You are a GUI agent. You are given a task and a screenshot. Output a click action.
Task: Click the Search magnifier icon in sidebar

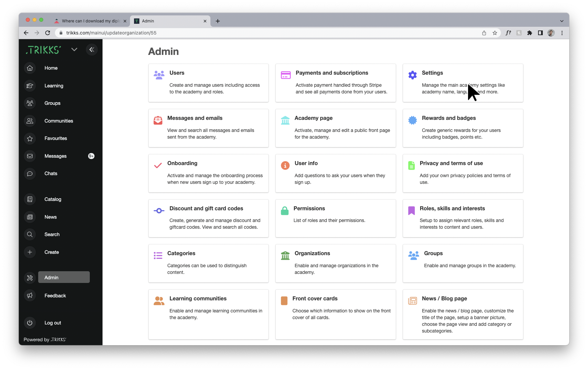point(30,234)
